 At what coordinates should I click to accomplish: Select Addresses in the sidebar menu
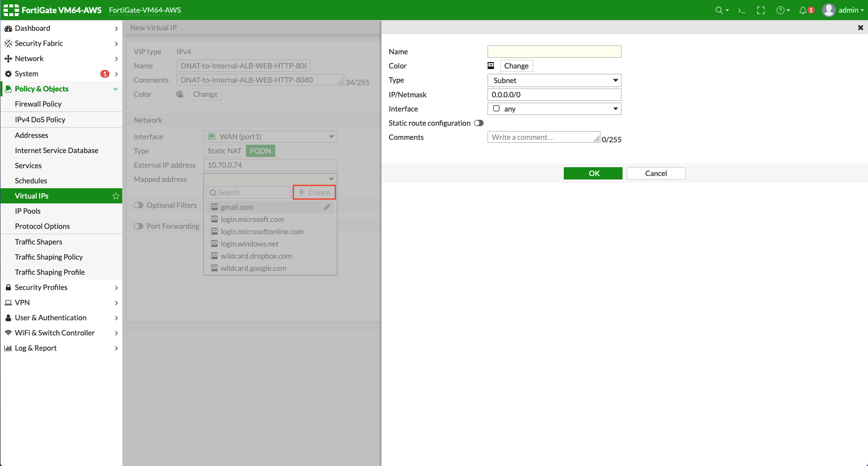click(32, 135)
